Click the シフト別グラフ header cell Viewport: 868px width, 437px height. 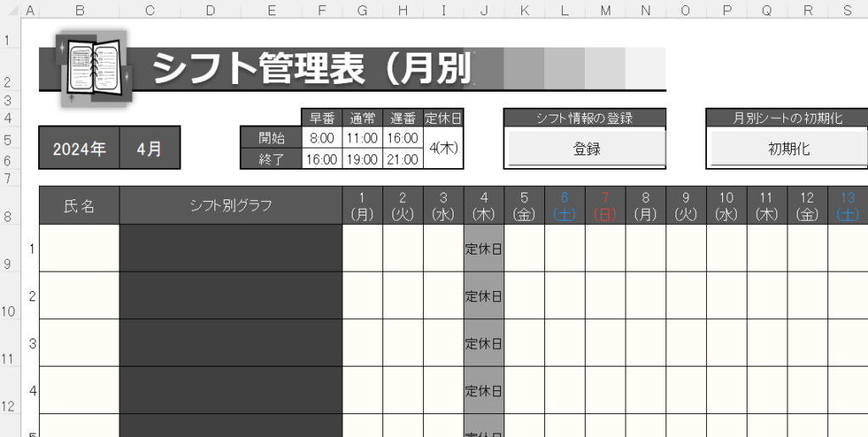click(x=231, y=206)
